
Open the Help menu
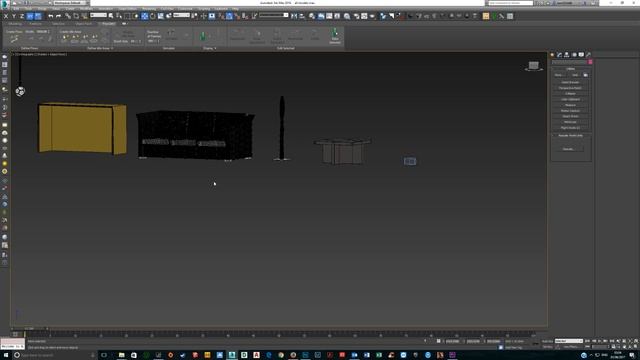(x=236, y=9)
